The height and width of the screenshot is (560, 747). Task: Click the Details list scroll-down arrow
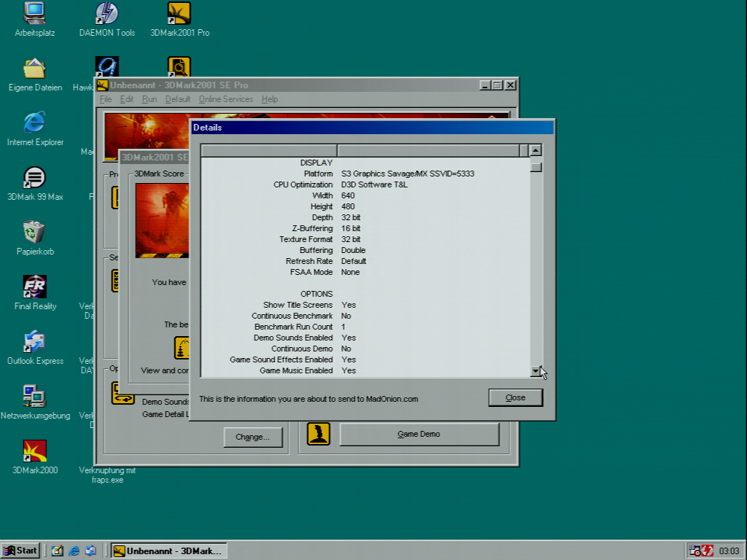pyautogui.click(x=536, y=371)
